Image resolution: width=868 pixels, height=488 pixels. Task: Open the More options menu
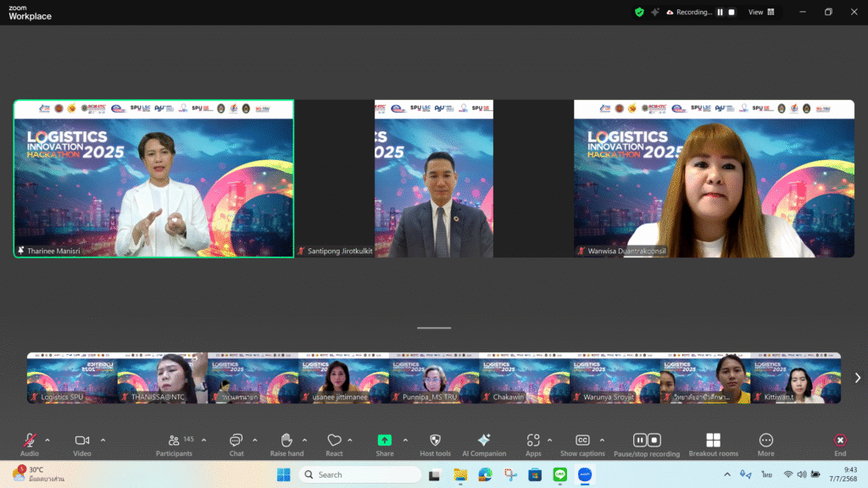[x=766, y=444]
